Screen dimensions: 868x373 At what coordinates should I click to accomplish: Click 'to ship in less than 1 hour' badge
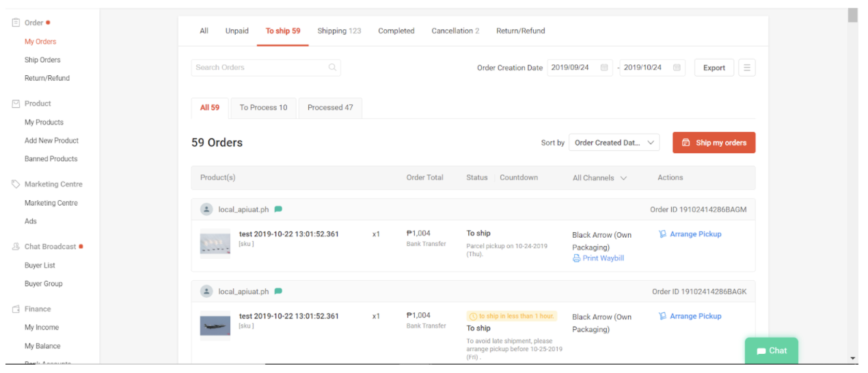tap(512, 316)
